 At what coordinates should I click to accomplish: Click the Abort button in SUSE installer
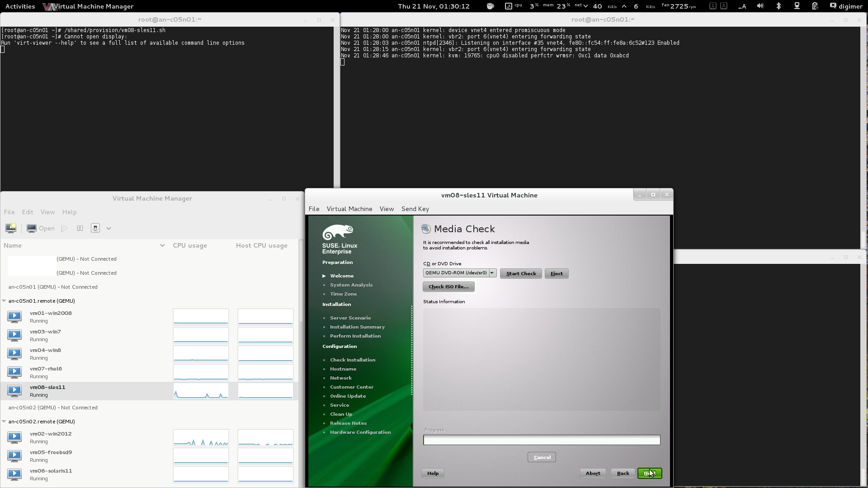coord(593,473)
